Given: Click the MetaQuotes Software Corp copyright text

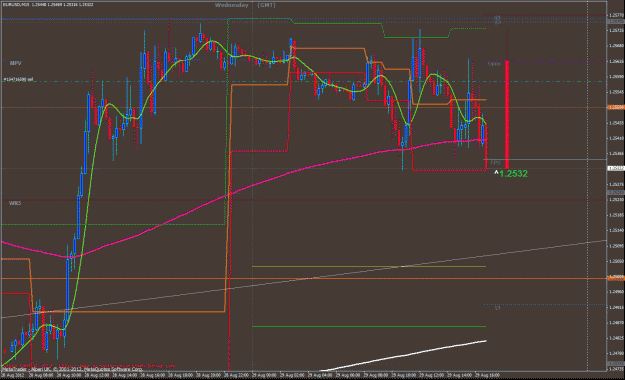Looking at the screenshot, I should (x=72, y=369).
